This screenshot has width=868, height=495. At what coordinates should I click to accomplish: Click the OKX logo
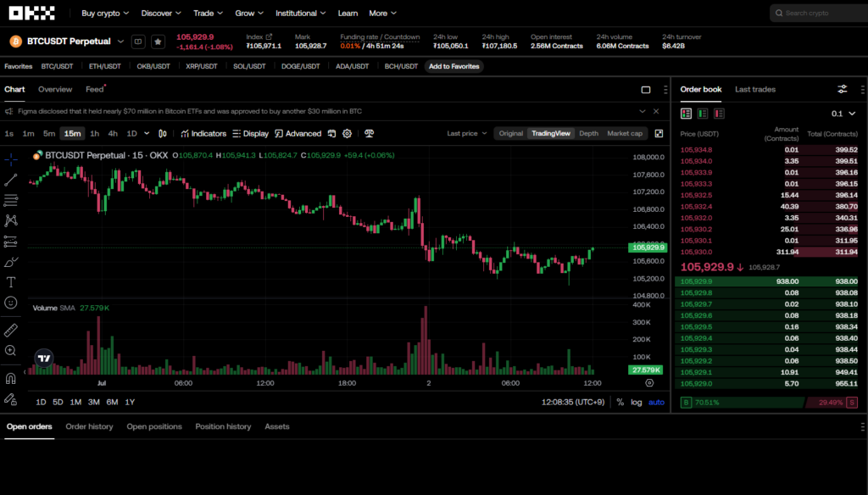[x=32, y=14]
